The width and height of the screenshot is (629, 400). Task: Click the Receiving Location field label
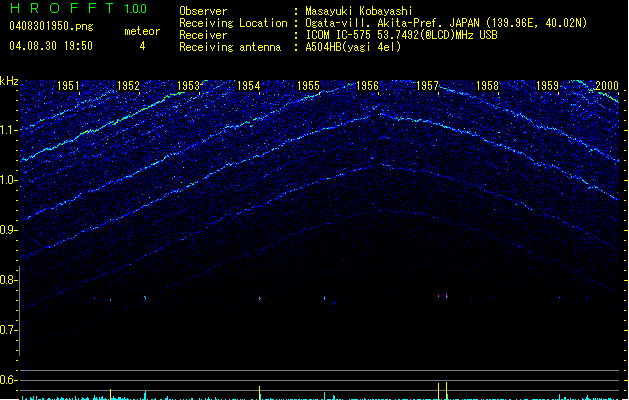coord(233,23)
